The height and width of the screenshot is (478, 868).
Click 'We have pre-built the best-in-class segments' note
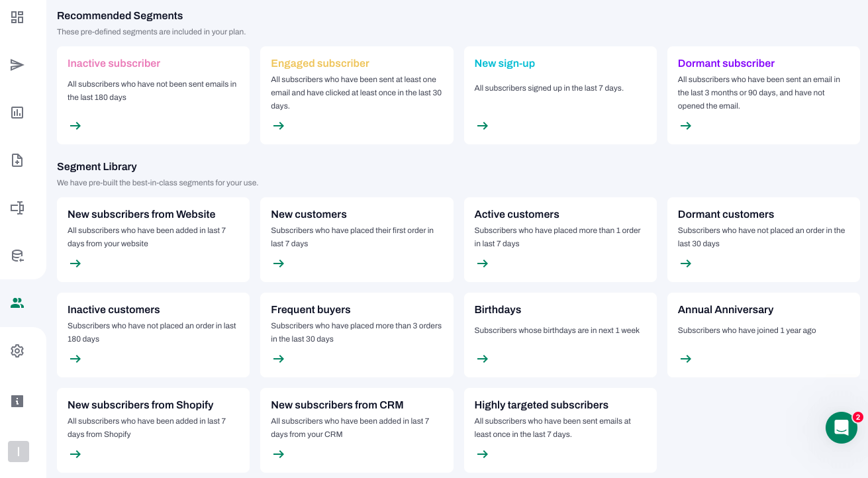pos(158,183)
